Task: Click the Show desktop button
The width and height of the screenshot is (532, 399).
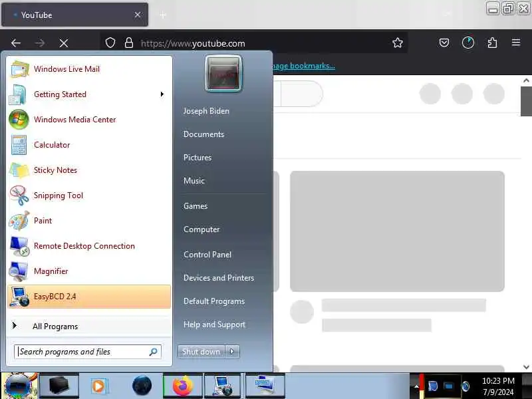Action: (x=527, y=386)
